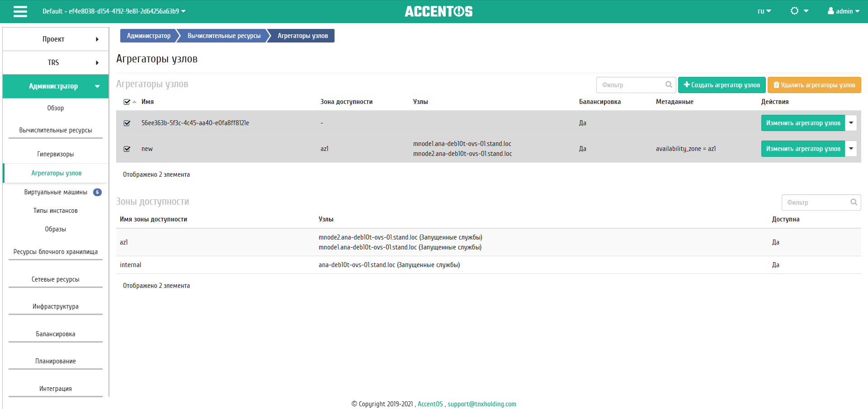Open Гипервизоры in the sidebar
This screenshot has width=868, height=409.
(56, 154)
